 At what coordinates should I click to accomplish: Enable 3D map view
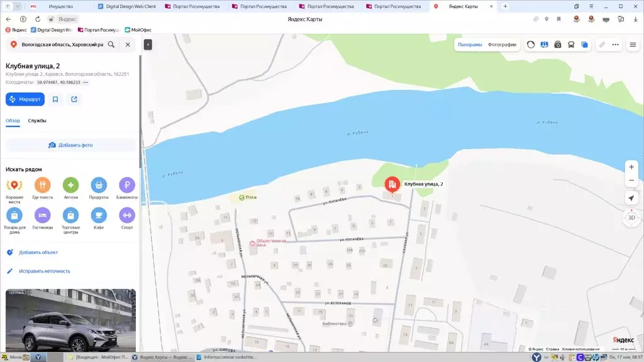[630, 217]
